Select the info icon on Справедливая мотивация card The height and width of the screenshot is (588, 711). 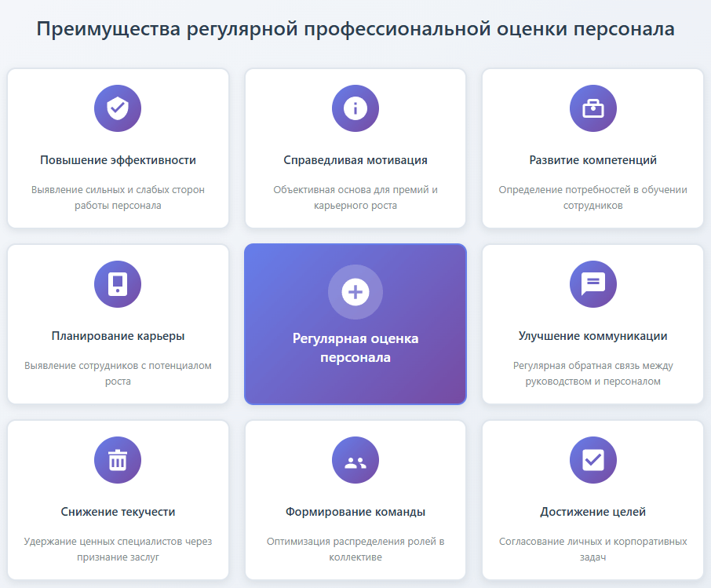[355, 108]
